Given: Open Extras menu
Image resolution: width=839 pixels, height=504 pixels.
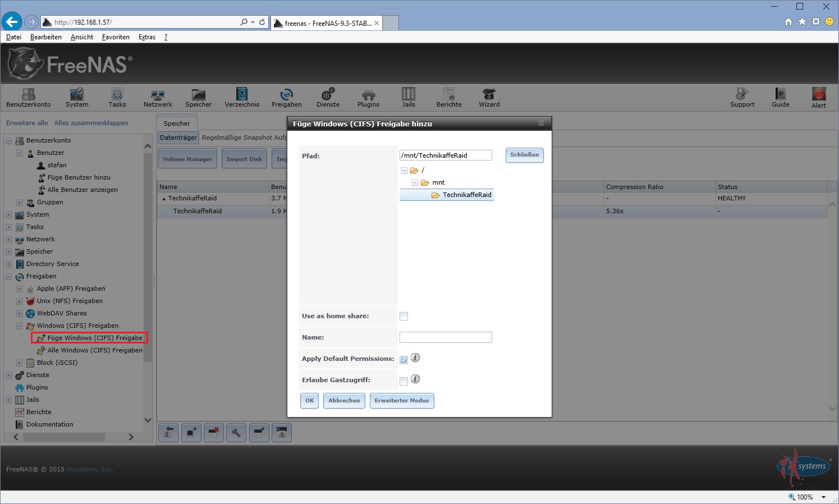Looking at the screenshot, I should click(147, 37).
